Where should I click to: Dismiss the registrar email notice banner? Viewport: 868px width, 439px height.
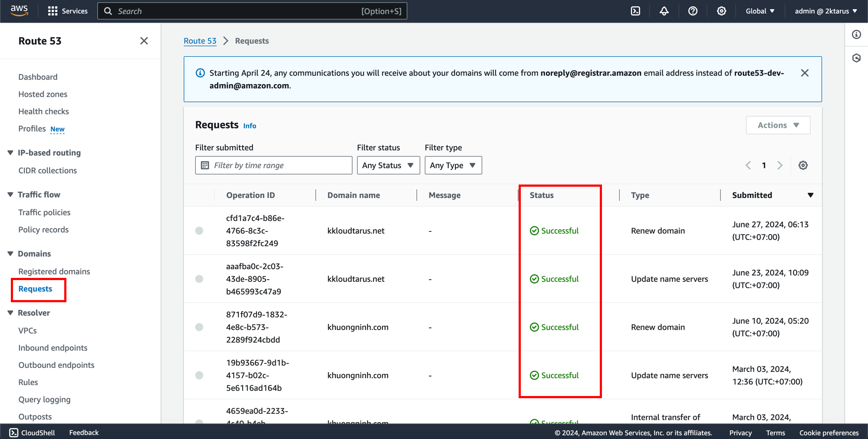pyautogui.click(x=805, y=73)
